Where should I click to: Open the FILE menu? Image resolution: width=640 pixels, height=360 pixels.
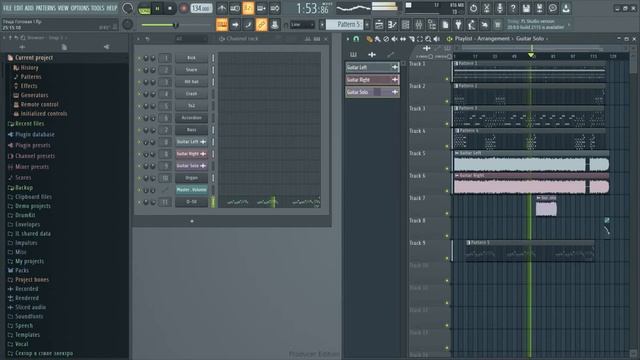(8, 8)
